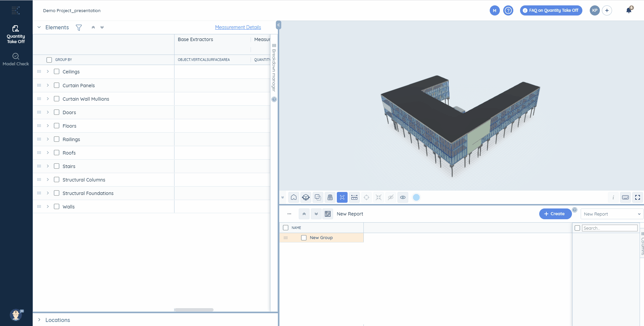644x326 pixels.
Task: Toggle perspective grid view tool
Action: click(330, 197)
